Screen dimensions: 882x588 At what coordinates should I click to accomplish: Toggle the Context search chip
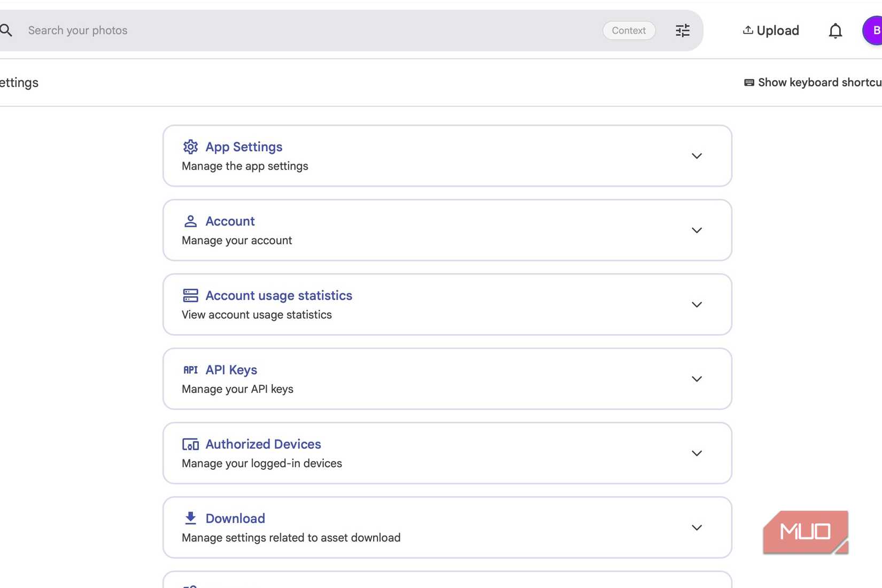tap(629, 30)
